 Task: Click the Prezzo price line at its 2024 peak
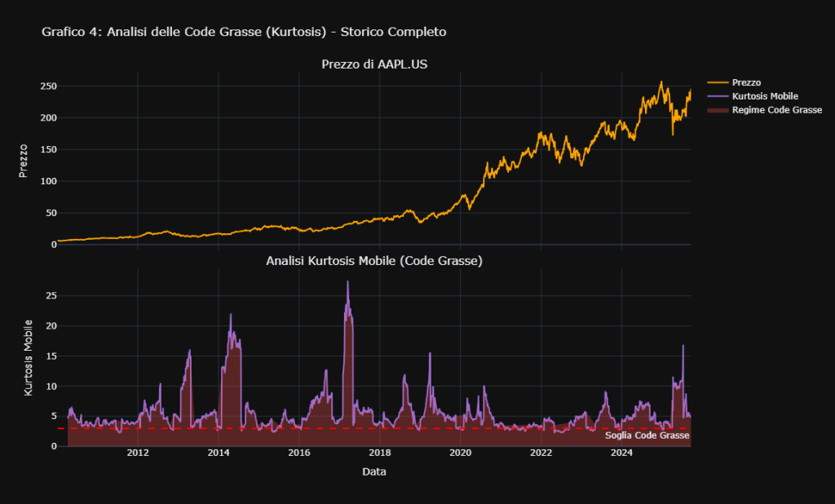(660, 82)
